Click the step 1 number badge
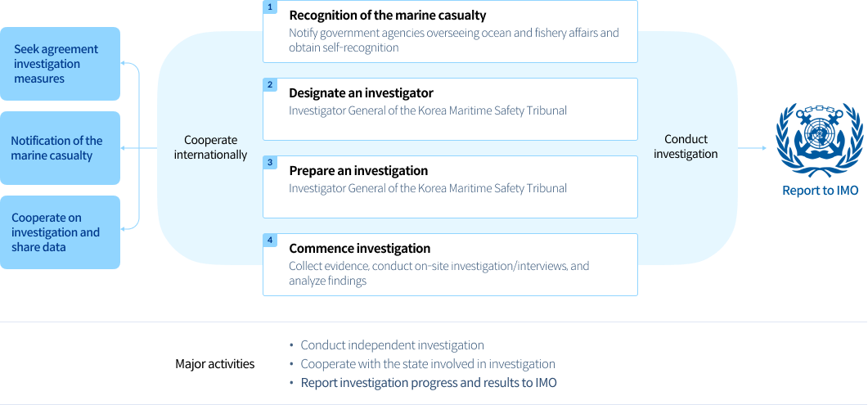Screen dimensions: 868x405 point(270,7)
